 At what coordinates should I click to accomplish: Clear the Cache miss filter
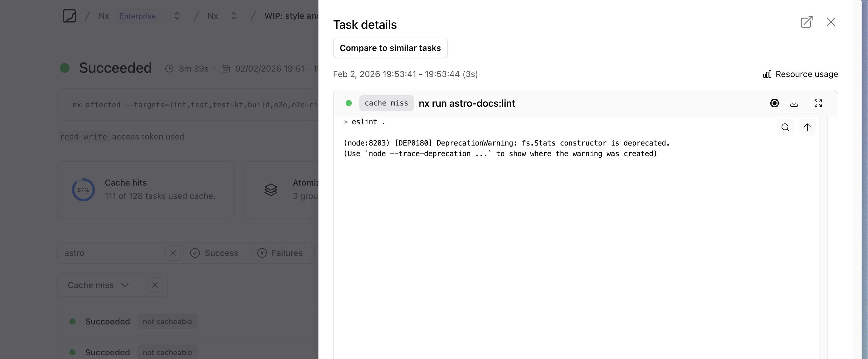click(x=155, y=285)
